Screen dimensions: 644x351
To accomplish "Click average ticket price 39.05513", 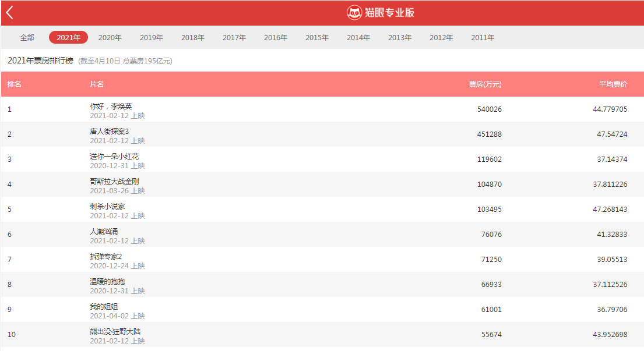I will 612,259.
